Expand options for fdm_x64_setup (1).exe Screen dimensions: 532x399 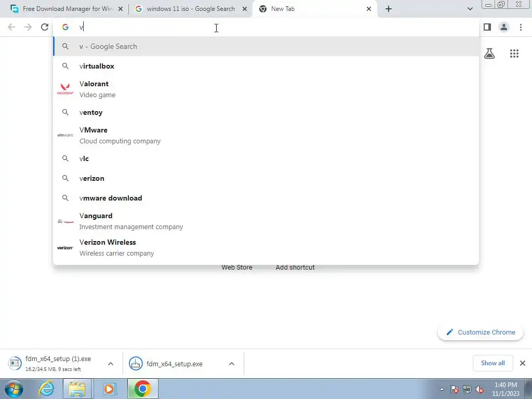tap(111, 364)
